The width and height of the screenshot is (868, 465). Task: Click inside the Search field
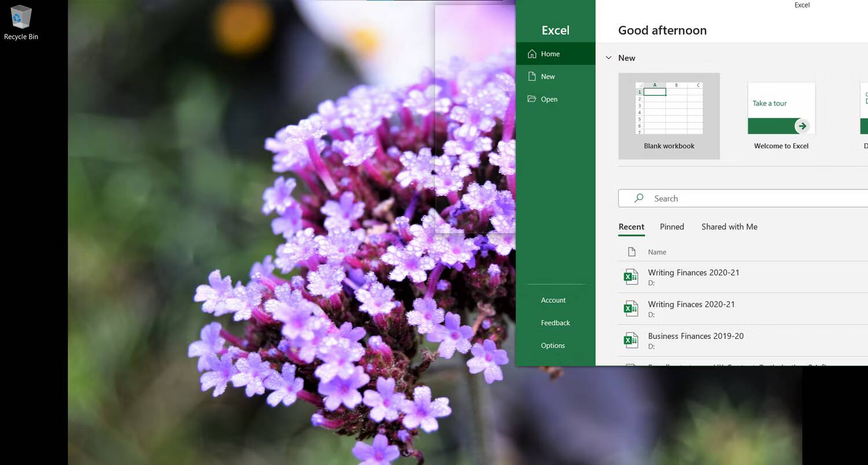tap(694, 197)
